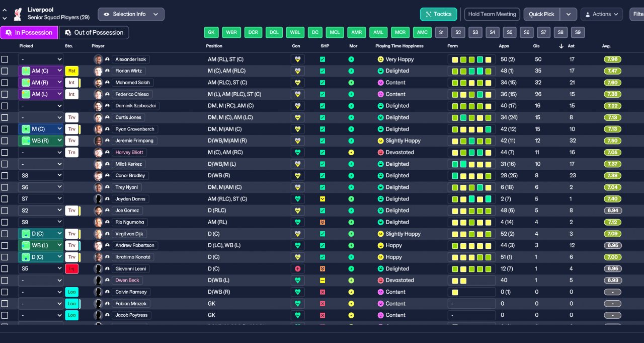This screenshot has width=644, height=343.
Task: Click Rio Ngumoha's orange sharpness icon
Action: 323,222
